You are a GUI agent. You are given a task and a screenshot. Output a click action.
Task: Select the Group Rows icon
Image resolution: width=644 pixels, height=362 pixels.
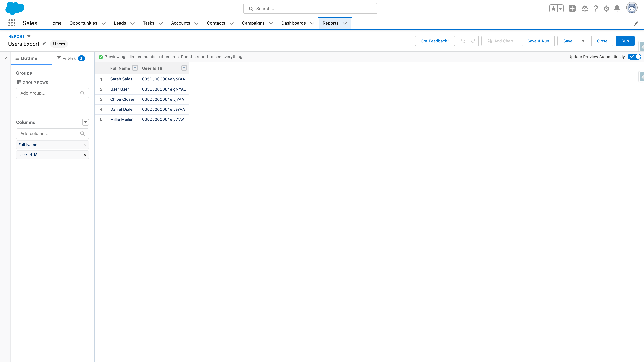pos(19,82)
